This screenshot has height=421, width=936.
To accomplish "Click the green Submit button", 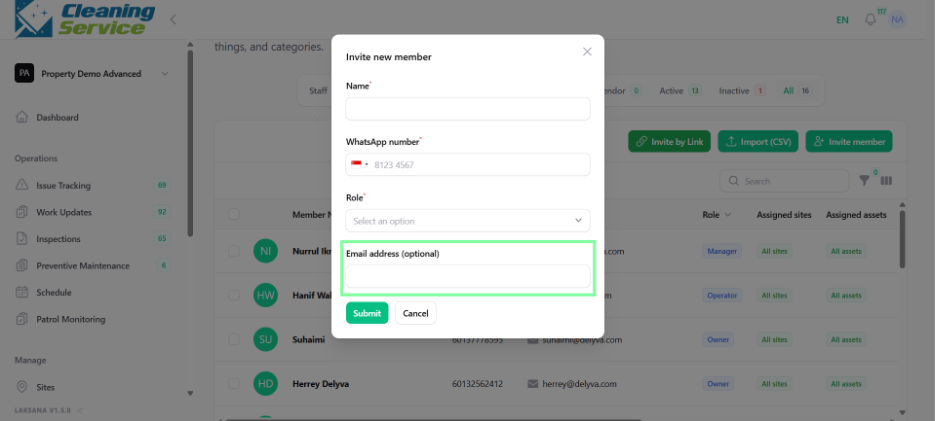I will 367,313.
